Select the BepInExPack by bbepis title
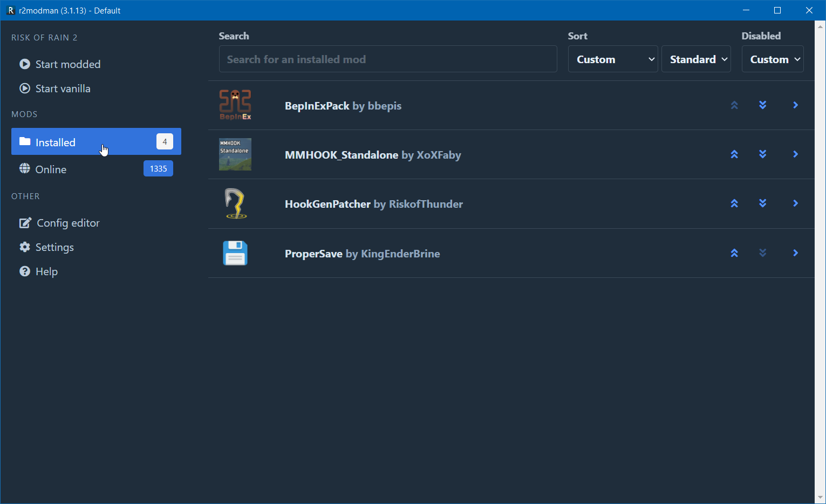The height and width of the screenshot is (504, 826). pyautogui.click(x=343, y=106)
